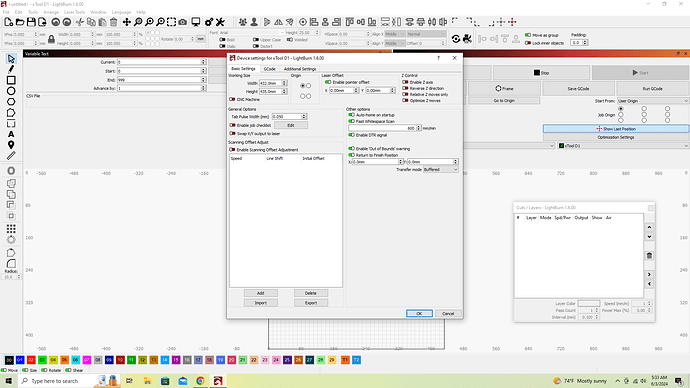This screenshot has height=388, width=690.
Task: Select the Draw Lines pencil tool
Action: click(11, 69)
